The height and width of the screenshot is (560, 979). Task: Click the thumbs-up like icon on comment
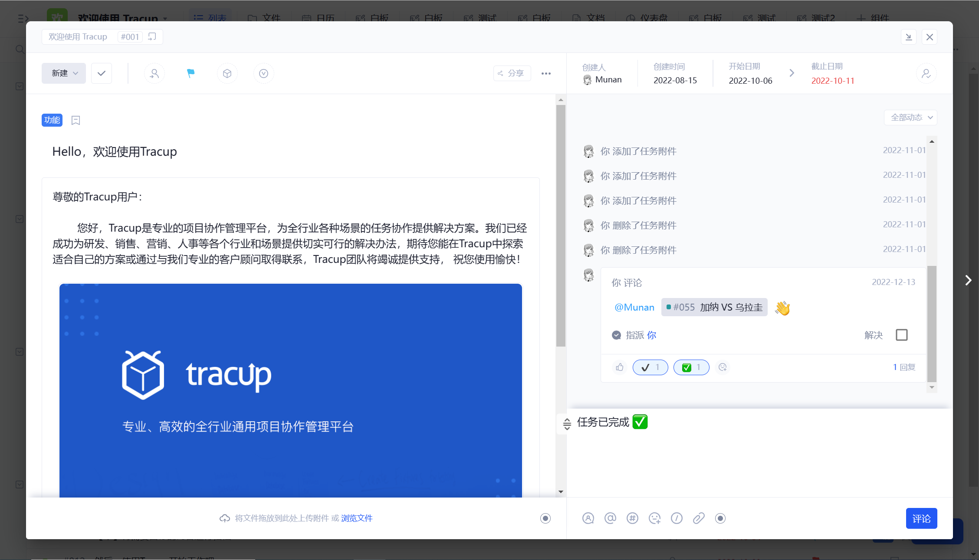click(619, 367)
